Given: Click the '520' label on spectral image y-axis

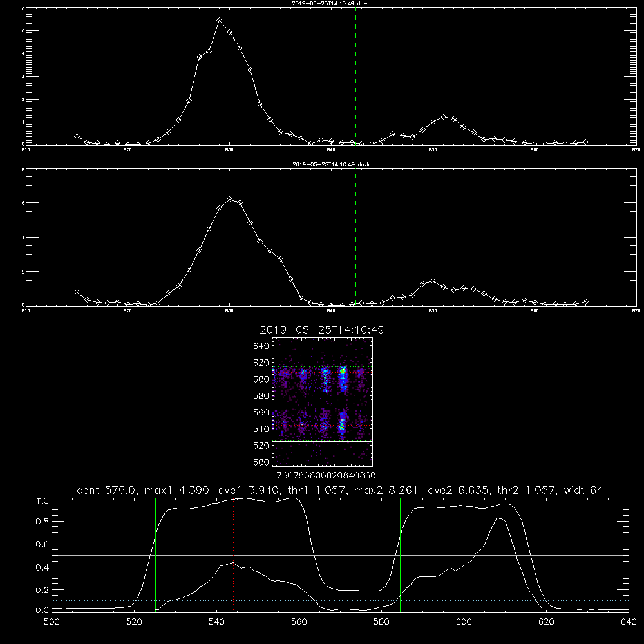Looking at the screenshot, I should tap(261, 446).
